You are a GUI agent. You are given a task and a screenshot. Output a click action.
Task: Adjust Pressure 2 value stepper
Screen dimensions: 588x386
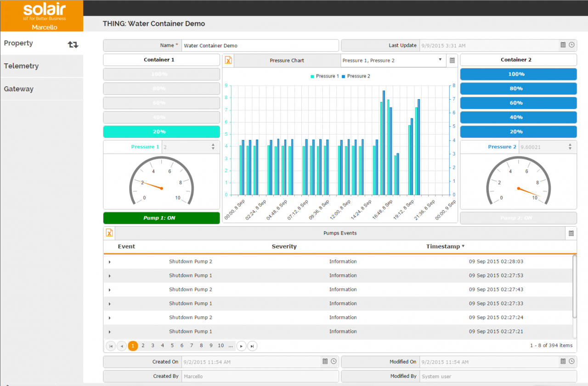coord(570,147)
